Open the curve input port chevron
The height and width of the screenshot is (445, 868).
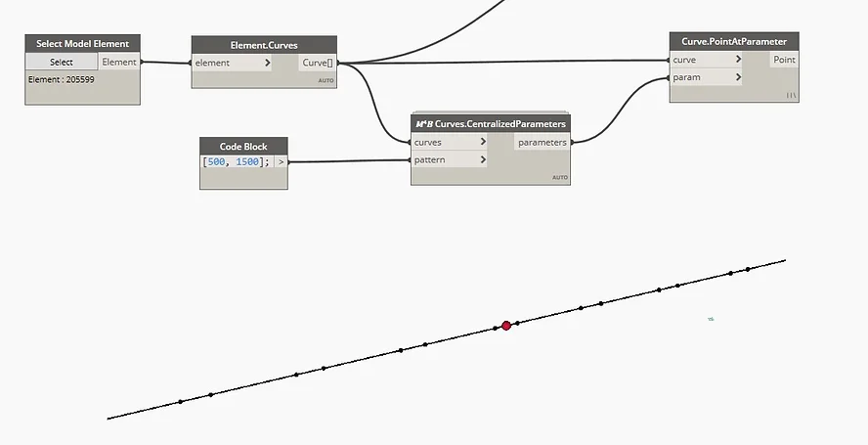pyautogui.click(x=737, y=60)
